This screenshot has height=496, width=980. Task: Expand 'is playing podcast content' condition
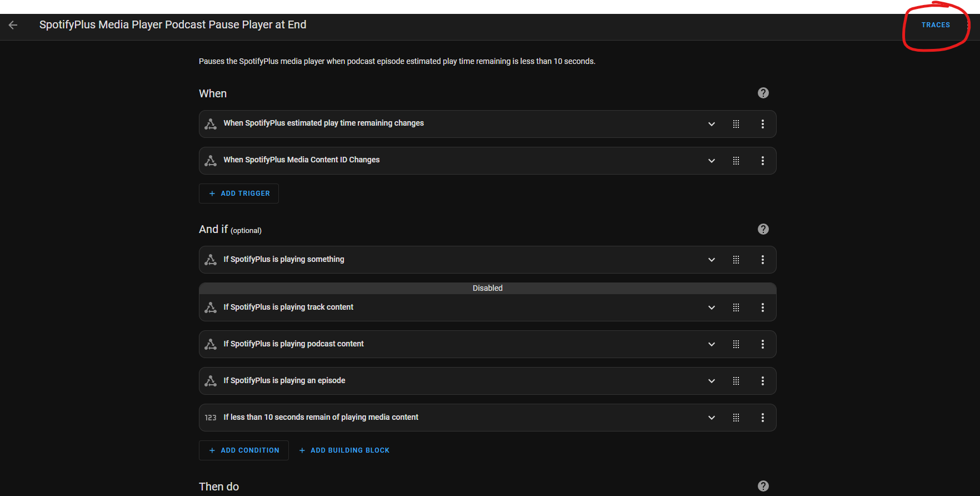tap(712, 344)
